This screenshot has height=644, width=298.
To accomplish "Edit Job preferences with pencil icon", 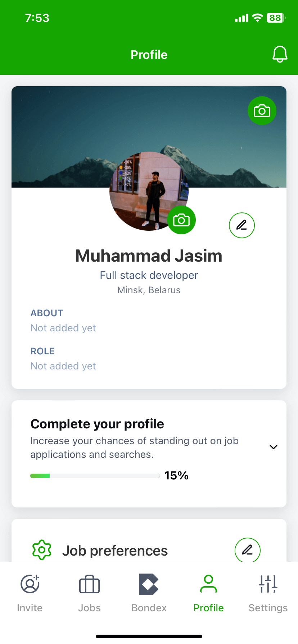I will pyautogui.click(x=247, y=550).
